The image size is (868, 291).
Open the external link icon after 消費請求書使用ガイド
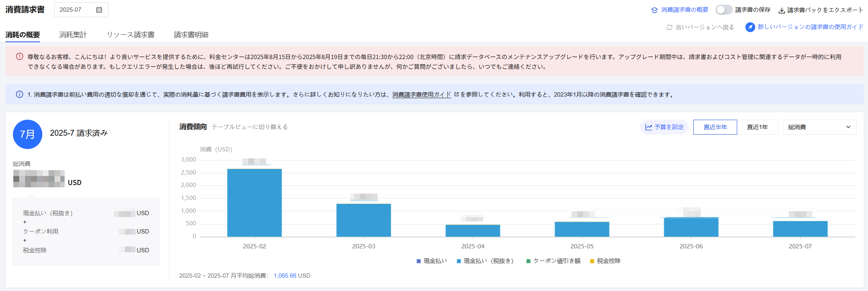click(x=456, y=94)
